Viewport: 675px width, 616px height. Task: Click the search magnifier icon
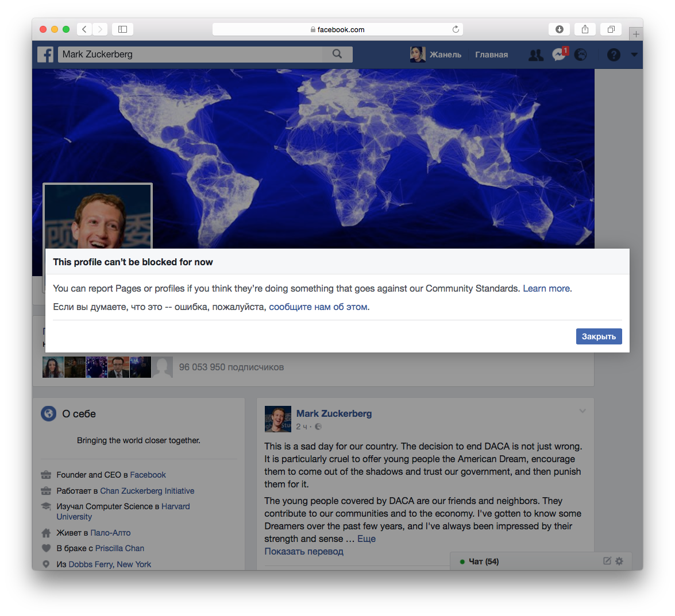337,54
